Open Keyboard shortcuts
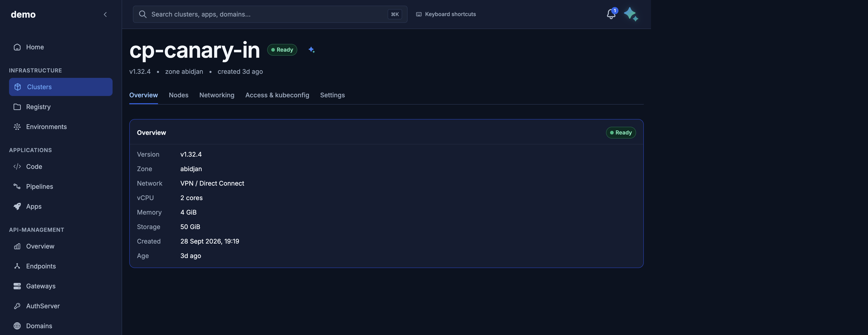Image resolution: width=868 pixels, height=335 pixels. (446, 14)
